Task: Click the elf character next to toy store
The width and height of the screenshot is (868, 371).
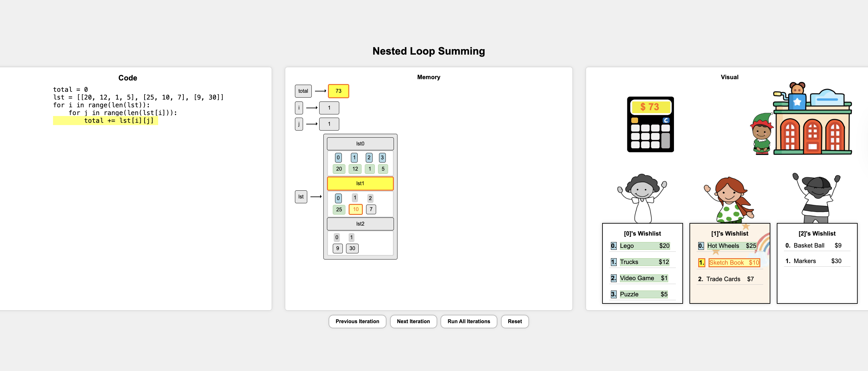Action: click(x=762, y=134)
